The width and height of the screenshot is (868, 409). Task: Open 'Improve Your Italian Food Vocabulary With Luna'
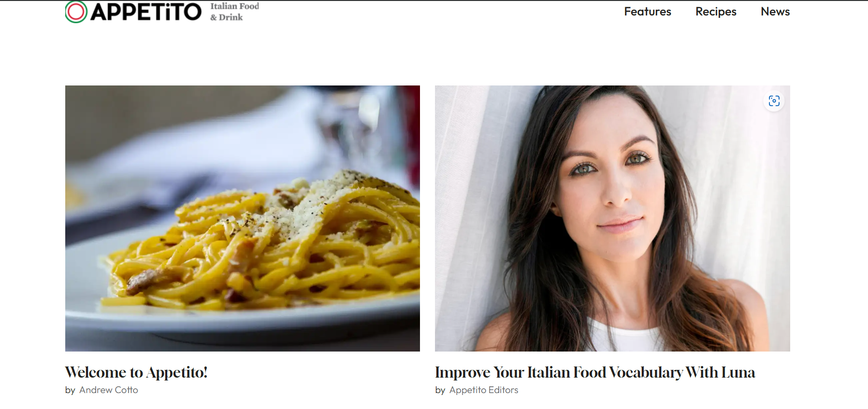(595, 372)
